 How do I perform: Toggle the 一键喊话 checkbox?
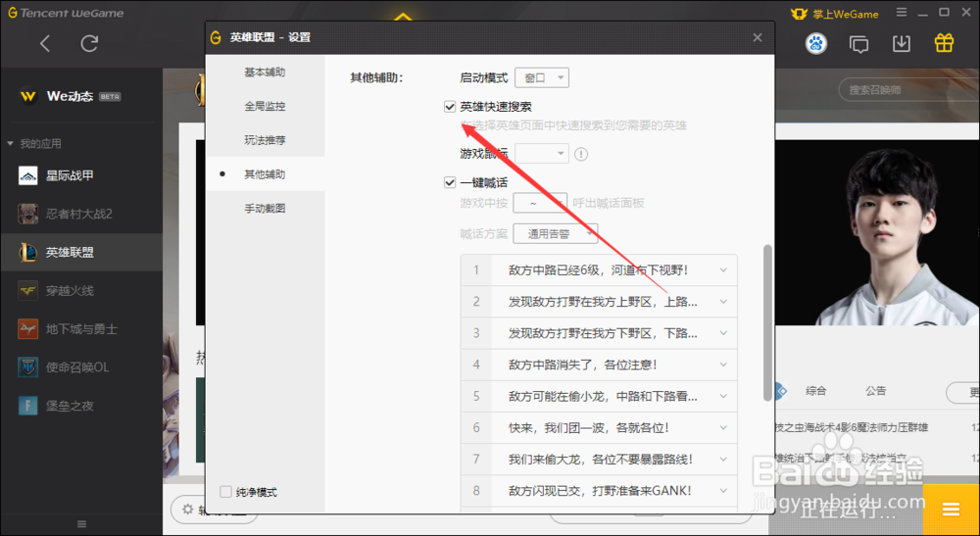[x=450, y=182]
